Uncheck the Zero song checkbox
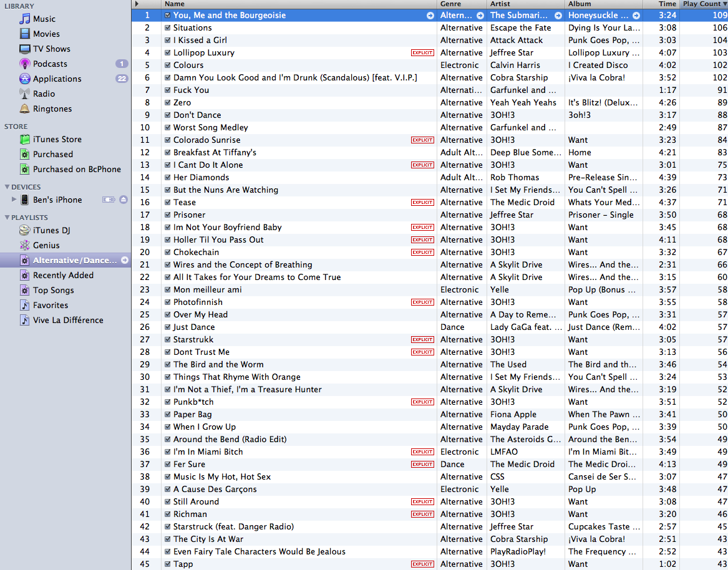Image resolution: width=728 pixels, height=570 pixels. tap(168, 102)
